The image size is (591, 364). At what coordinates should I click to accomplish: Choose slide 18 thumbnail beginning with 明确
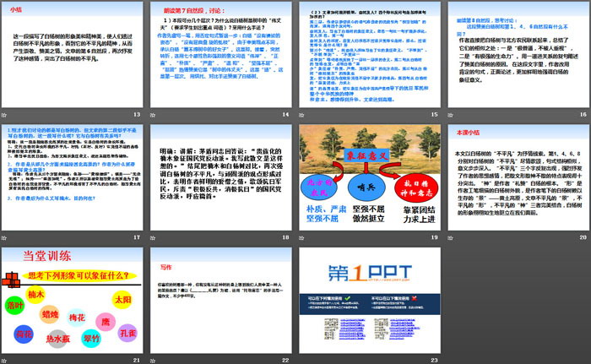pyautogui.click(x=221, y=177)
